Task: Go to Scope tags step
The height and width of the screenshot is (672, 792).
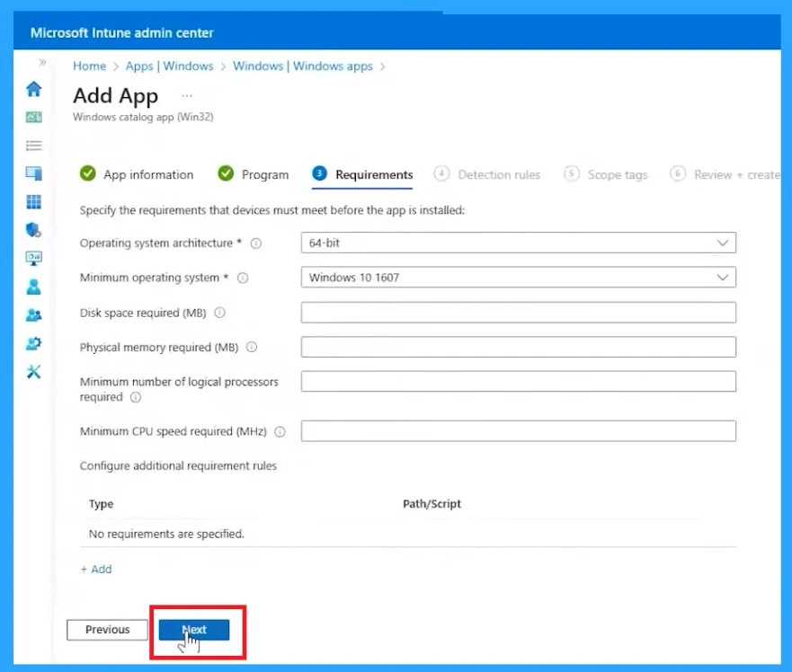Action: point(606,174)
